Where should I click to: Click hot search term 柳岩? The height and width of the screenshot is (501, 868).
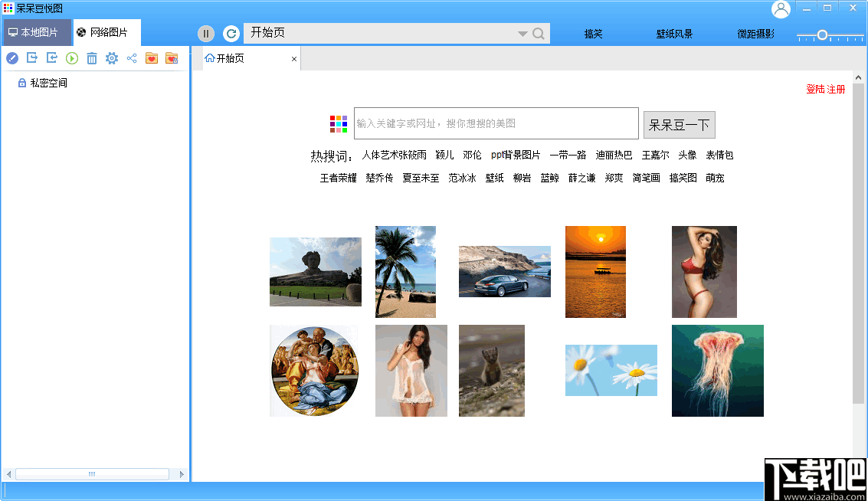pos(522,178)
